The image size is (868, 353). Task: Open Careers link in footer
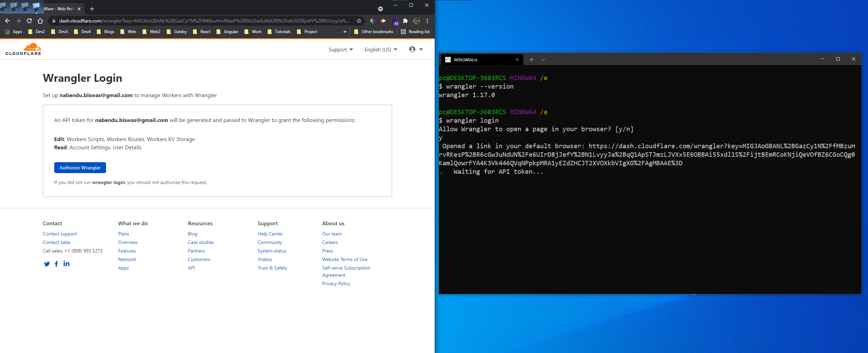pos(330,242)
